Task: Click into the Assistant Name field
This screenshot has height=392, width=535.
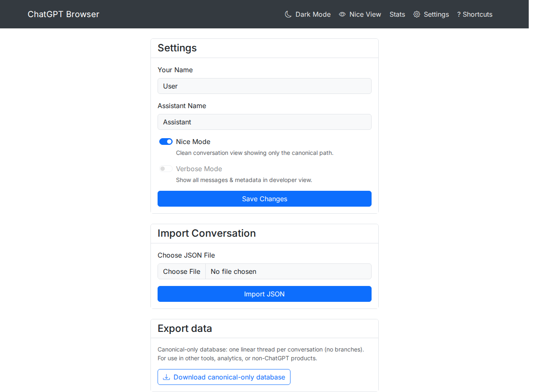Action: pyautogui.click(x=265, y=122)
